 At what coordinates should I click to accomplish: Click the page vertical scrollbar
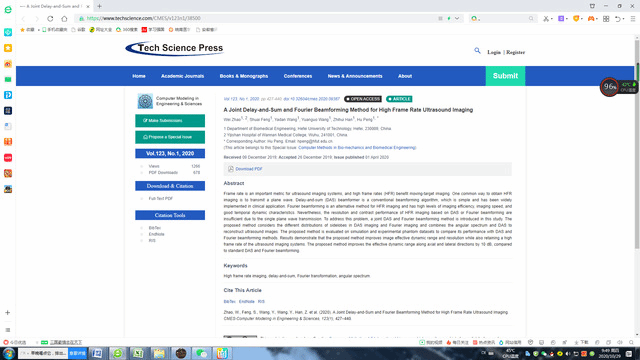(637, 155)
